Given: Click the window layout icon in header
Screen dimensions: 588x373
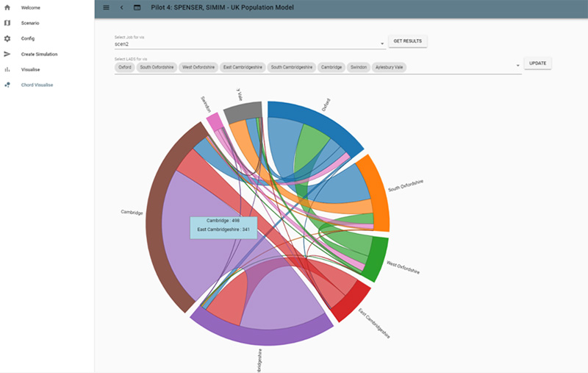Looking at the screenshot, I should [137, 7].
